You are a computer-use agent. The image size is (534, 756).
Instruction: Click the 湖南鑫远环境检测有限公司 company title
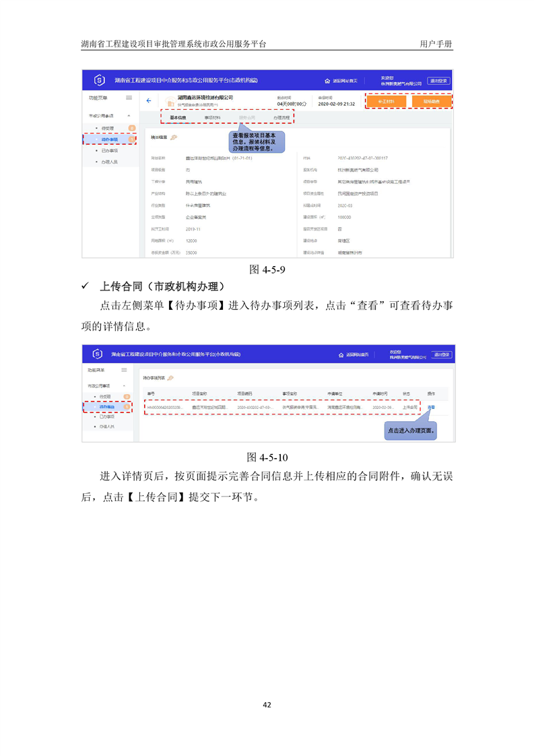tap(205, 98)
